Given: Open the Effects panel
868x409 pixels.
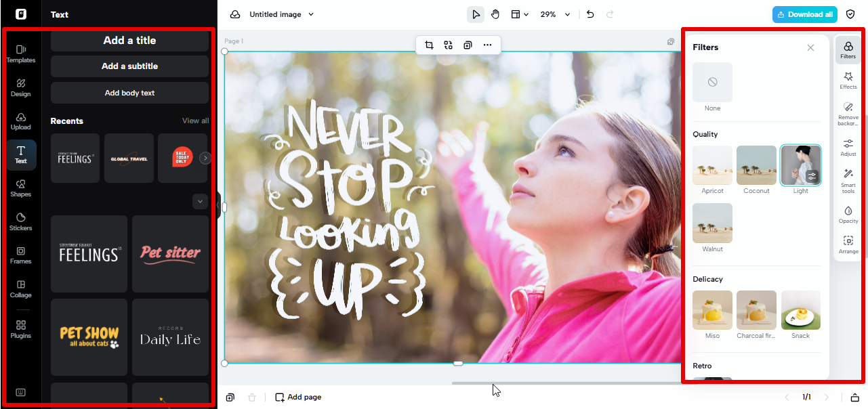Looking at the screenshot, I should [x=848, y=81].
